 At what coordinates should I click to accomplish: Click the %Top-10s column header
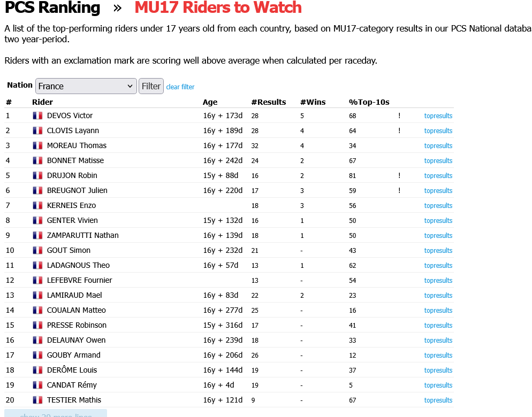click(x=369, y=102)
